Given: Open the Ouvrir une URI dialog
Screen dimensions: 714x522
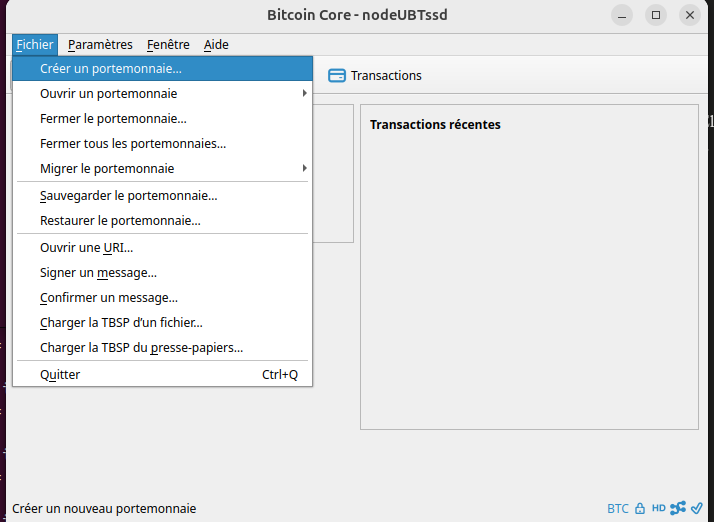Looking at the screenshot, I should point(86,248).
